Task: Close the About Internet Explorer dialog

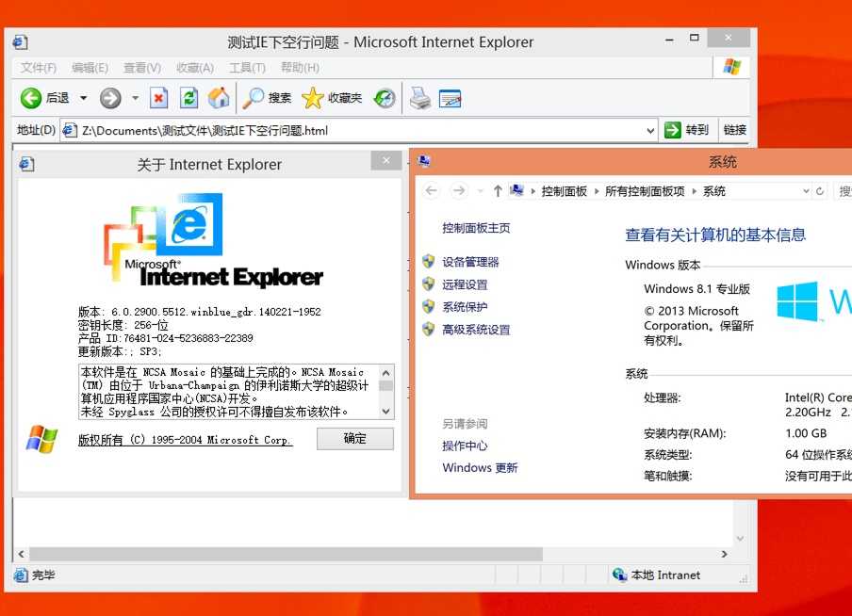Action: click(386, 160)
